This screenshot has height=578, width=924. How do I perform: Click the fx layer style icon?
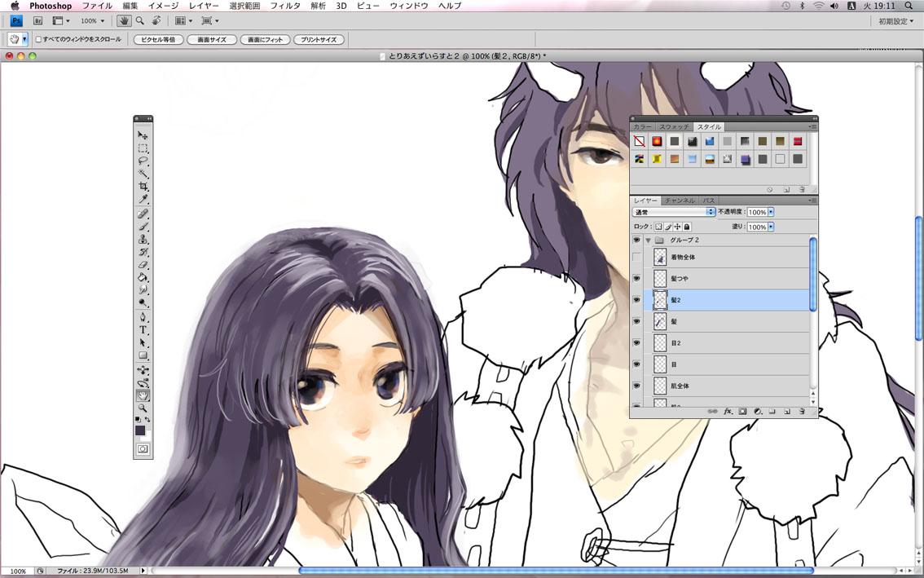pyautogui.click(x=728, y=412)
